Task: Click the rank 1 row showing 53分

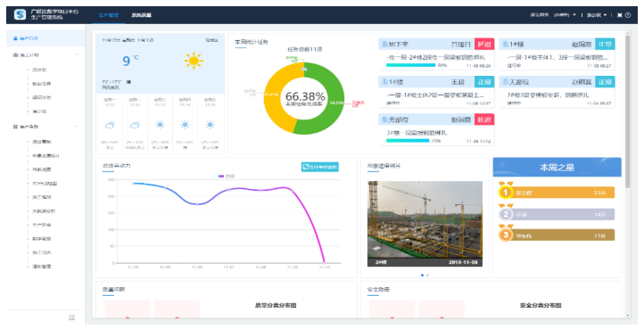Action: [x=557, y=193]
